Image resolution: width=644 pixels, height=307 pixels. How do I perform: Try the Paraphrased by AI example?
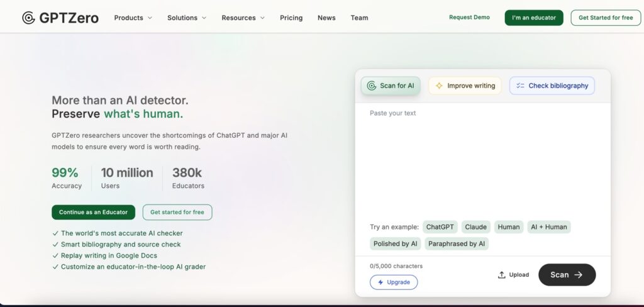456,243
